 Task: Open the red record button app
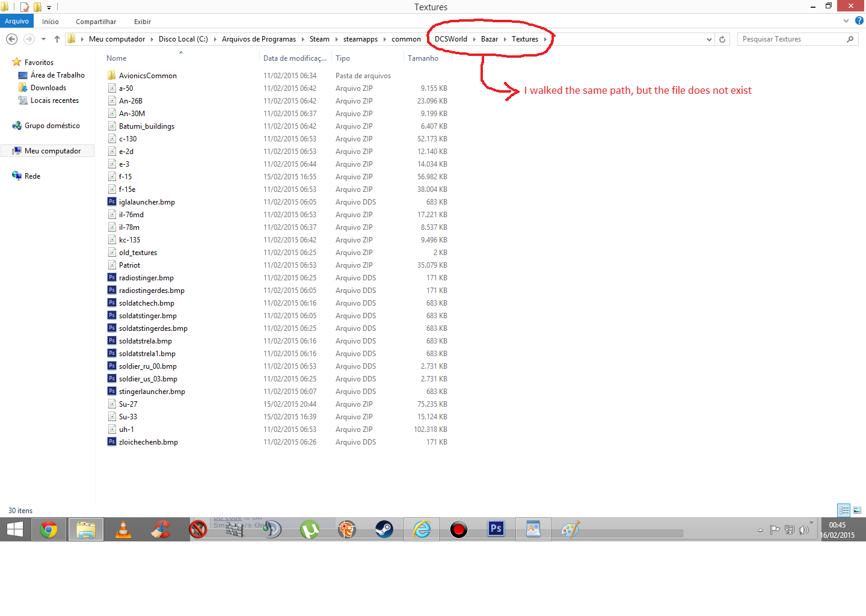(x=459, y=530)
